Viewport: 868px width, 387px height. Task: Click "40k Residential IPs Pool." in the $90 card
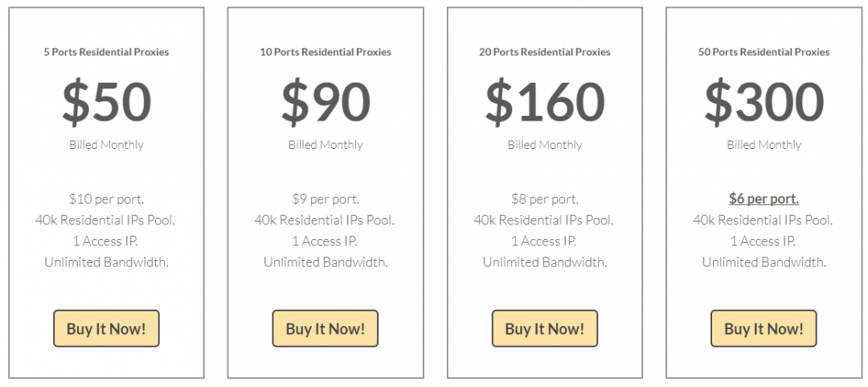[325, 220]
